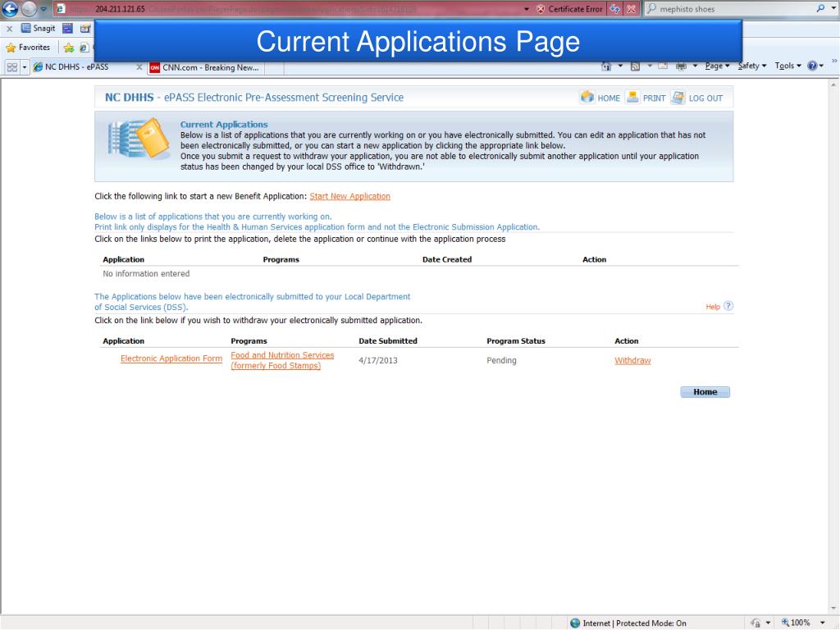Click the Read Mail envelope icon

point(663,66)
